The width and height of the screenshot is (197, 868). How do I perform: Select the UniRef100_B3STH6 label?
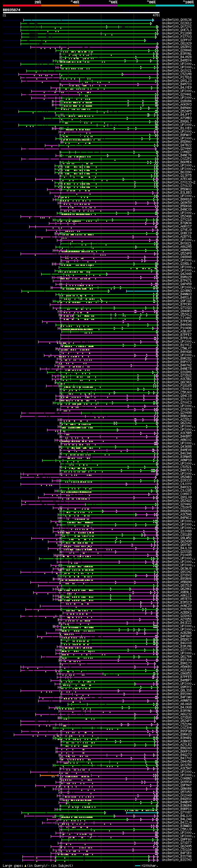pyautogui.click(x=176, y=856)
